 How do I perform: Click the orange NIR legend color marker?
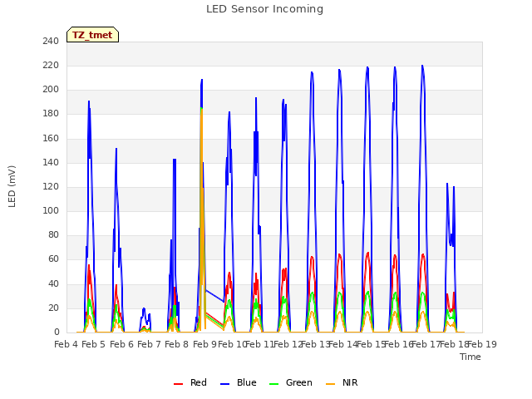[330, 384]
